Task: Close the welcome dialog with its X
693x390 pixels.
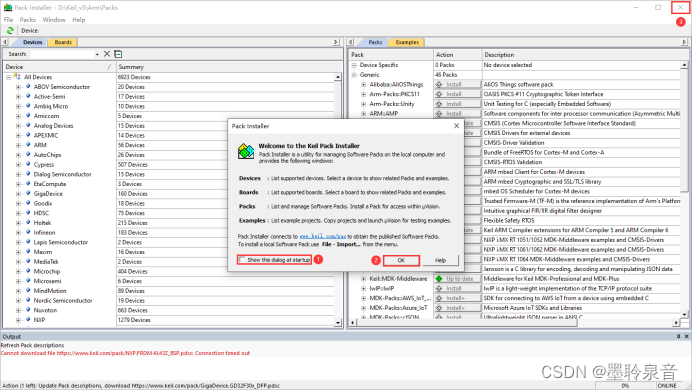Action: click(x=456, y=126)
